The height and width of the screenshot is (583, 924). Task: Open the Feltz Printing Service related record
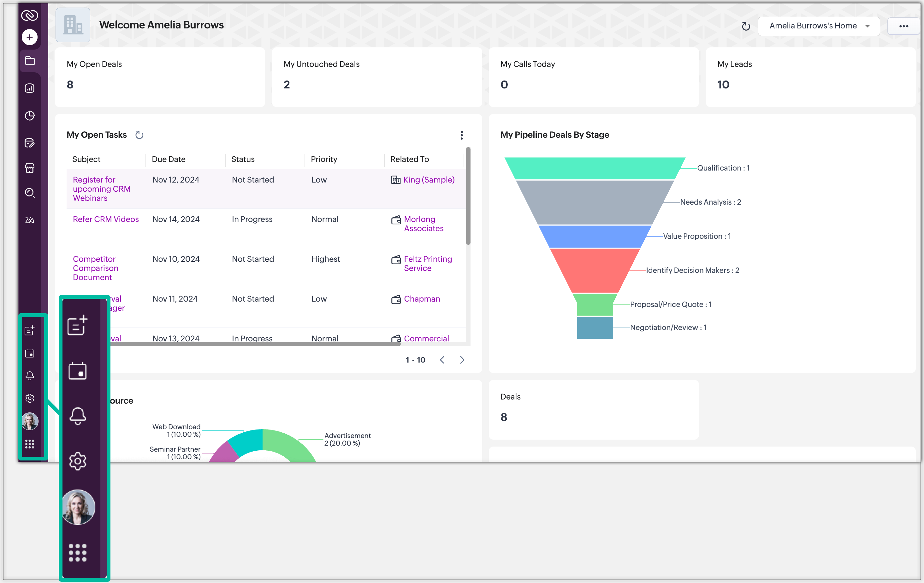tap(428, 263)
